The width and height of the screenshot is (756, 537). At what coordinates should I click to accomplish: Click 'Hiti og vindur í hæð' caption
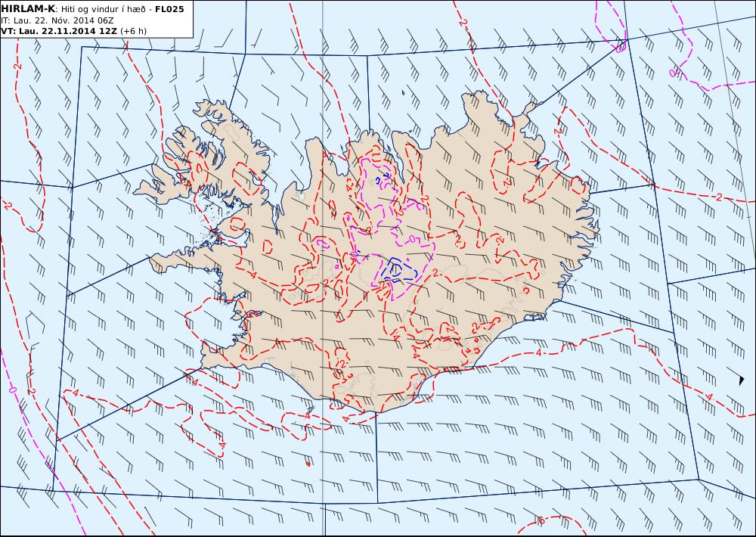coord(103,9)
